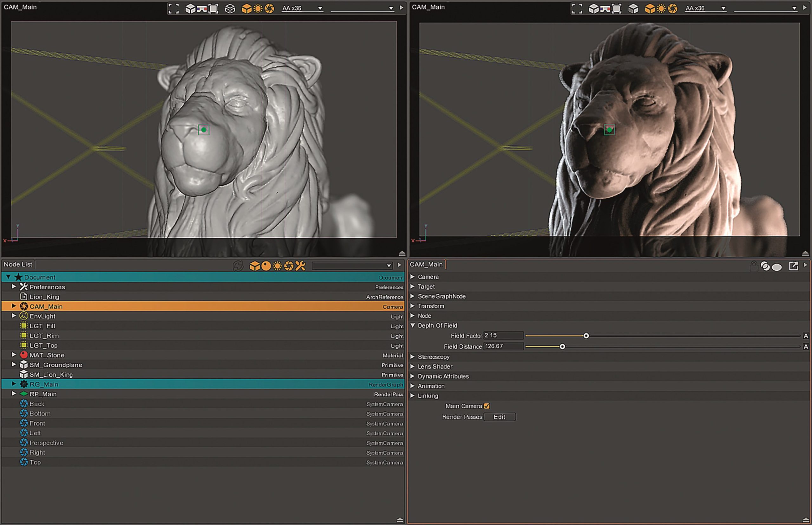Image resolution: width=812 pixels, height=525 pixels.
Task: Select the CAM_Main attribute tab
Action: 426,265
